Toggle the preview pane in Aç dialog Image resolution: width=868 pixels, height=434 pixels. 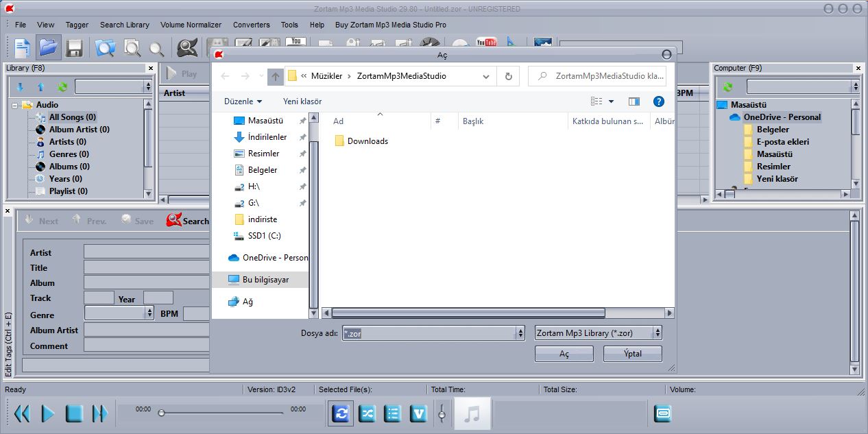tap(634, 101)
